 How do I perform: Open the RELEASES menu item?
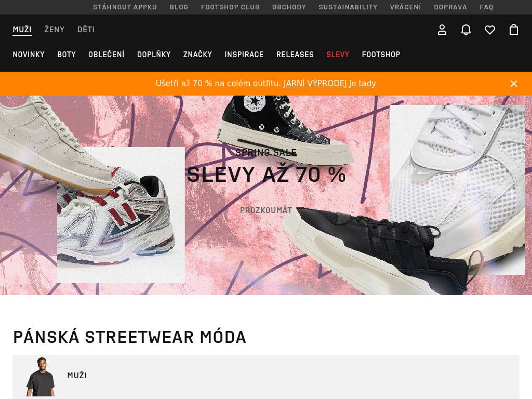pos(295,54)
